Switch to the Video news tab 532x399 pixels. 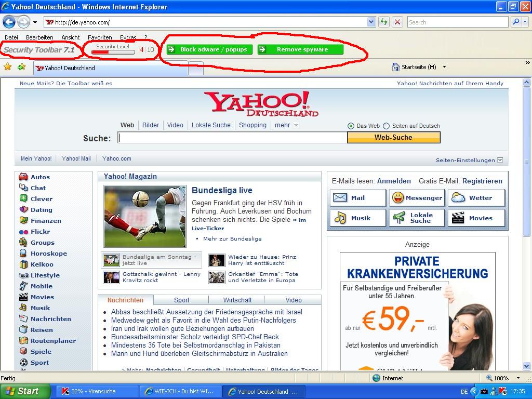click(294, 300)
